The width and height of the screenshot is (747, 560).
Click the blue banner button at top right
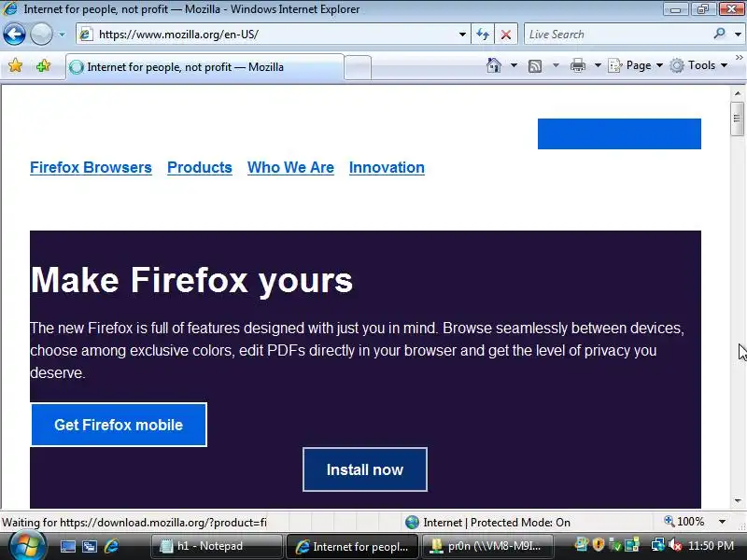[x=619, y=133]
